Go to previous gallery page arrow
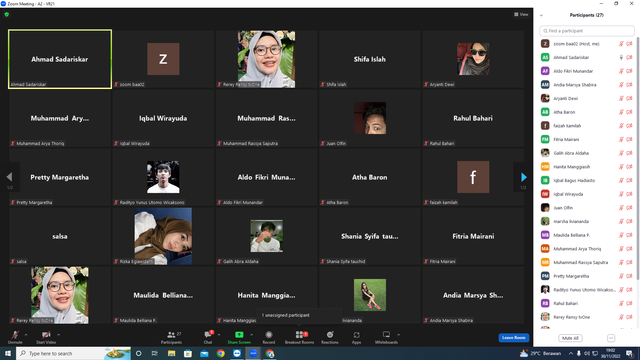The image size is (640, 360). [x=9, y=177]
